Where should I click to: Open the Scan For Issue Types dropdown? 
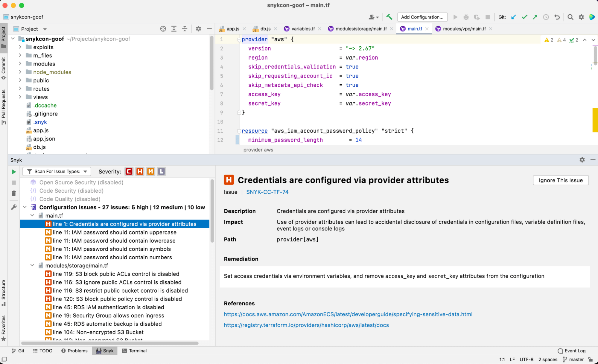pyautogui.click(x=57, y=171)
